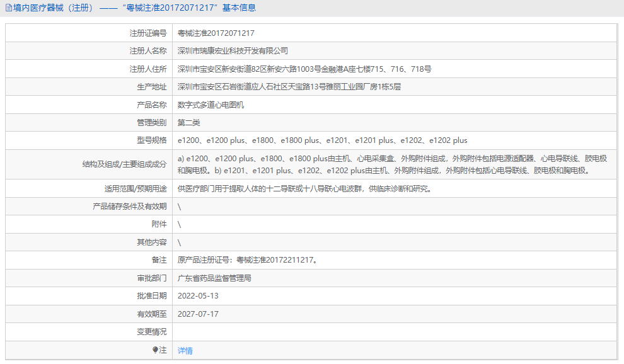624x364 pixels.
Task: Click the document page icon in the header
Action: [x=9, y=8]
